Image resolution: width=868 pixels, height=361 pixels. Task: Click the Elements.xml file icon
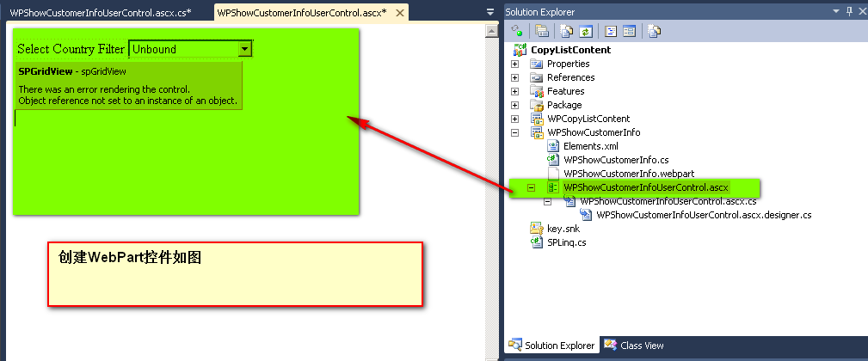coord(553,146)
